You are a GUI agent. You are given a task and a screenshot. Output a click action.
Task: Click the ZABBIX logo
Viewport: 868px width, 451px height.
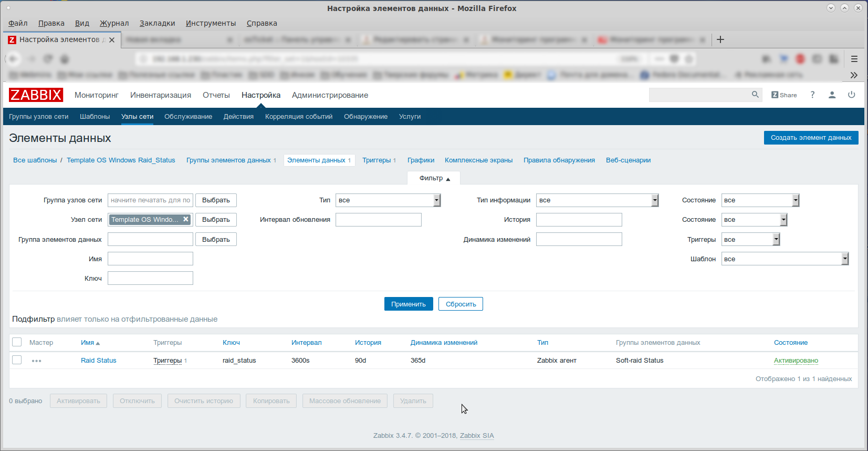pyautogui.click(x=36, y=95)
